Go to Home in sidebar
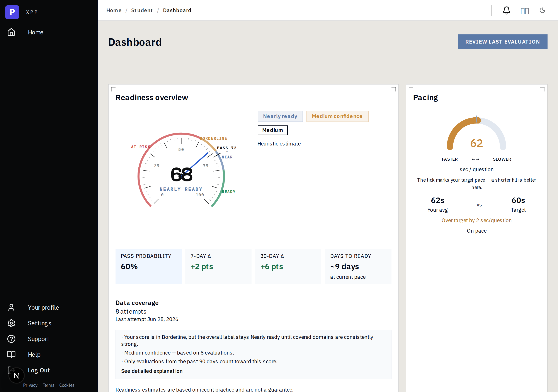 (36, 32)
